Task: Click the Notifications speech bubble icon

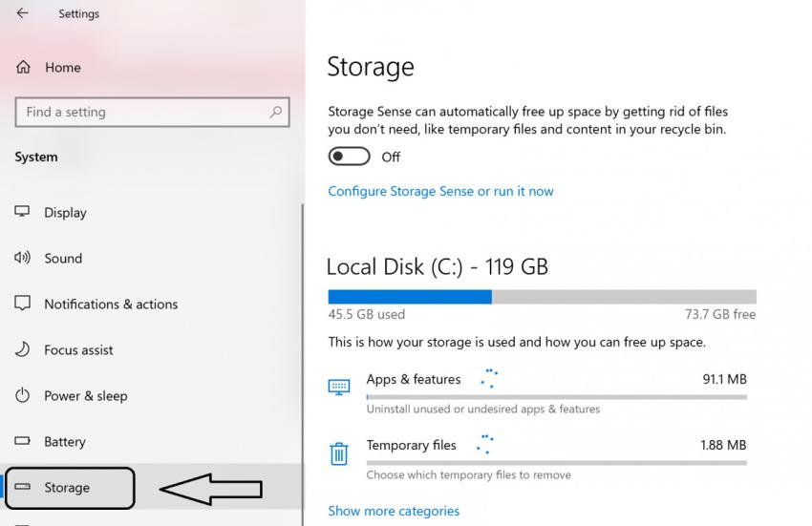Action: pos(22,303)
